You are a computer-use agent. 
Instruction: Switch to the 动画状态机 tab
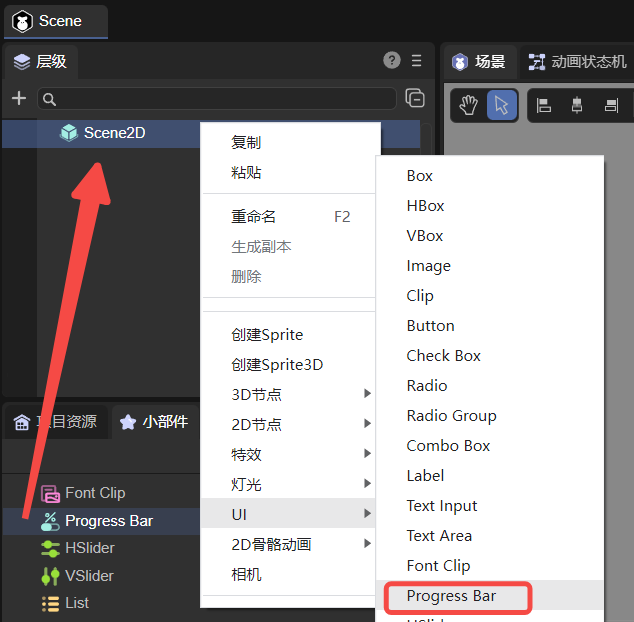[578, 62]
